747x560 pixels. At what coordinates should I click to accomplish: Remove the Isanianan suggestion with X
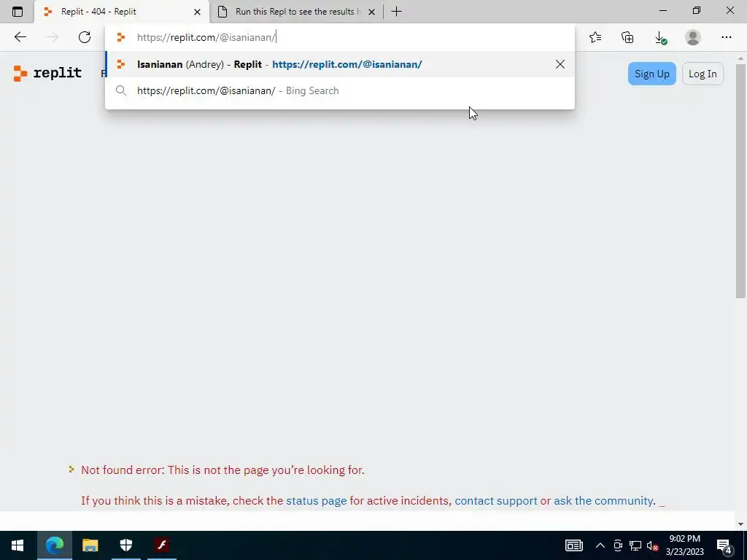pyautogui.click(x=560, y=64)
